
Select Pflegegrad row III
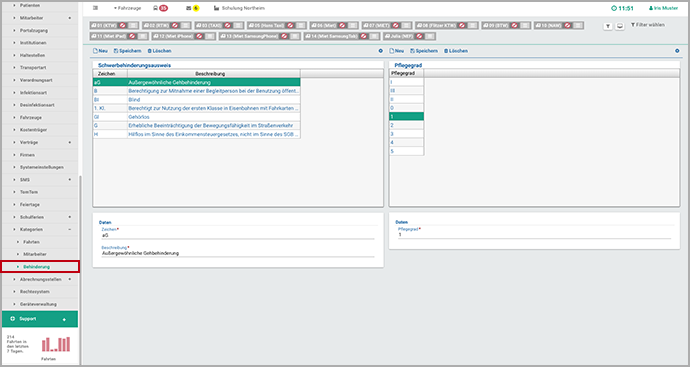tap(407, 91)
